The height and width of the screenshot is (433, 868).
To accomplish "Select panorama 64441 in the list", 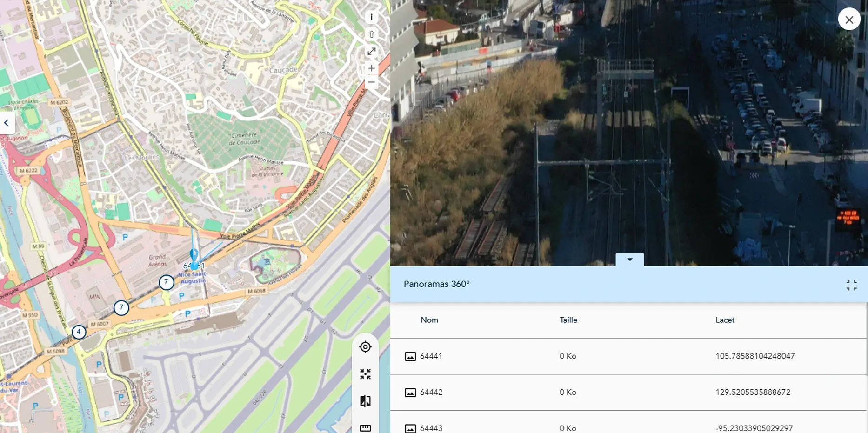I will tap(431, 356).
